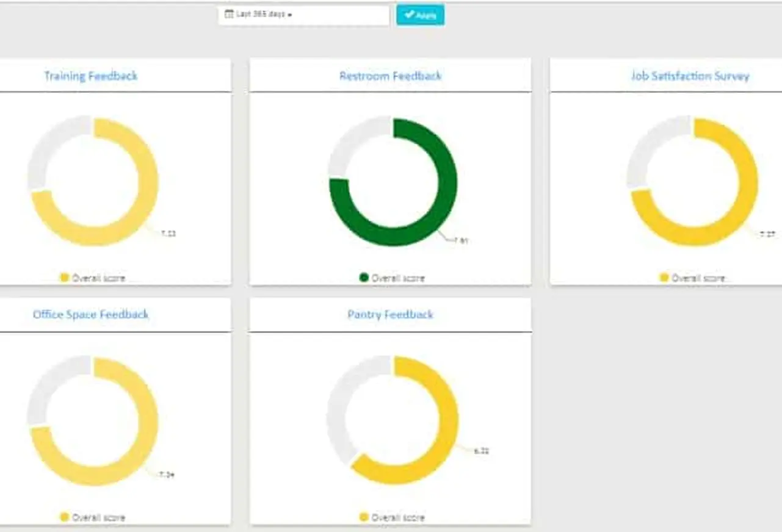The height and width of the screenshot is (532, 782).
Task: Click the green legend dot under Restroom Feedback
Action: [364, 278]
